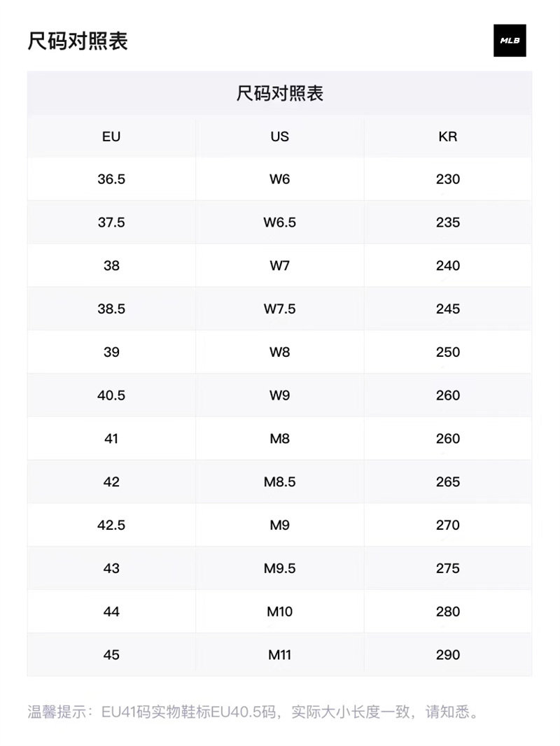Click the KR column header
The image size is (560, 746).
[448, 136]
